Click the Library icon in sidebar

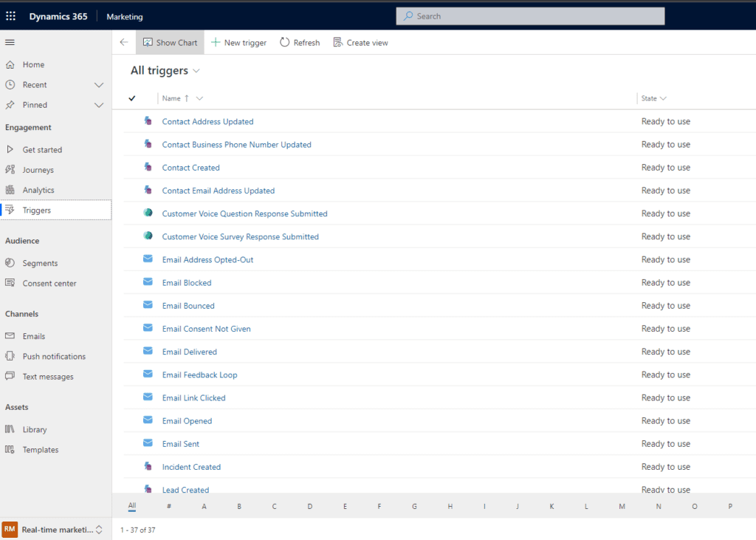click(x=10, y=429)
